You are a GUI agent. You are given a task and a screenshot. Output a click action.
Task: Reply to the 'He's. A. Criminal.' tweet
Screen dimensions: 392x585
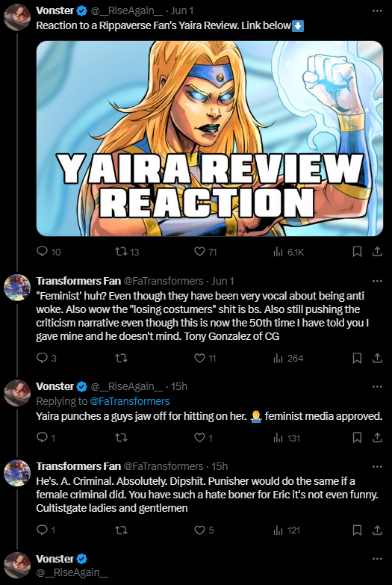pos(46,530)
